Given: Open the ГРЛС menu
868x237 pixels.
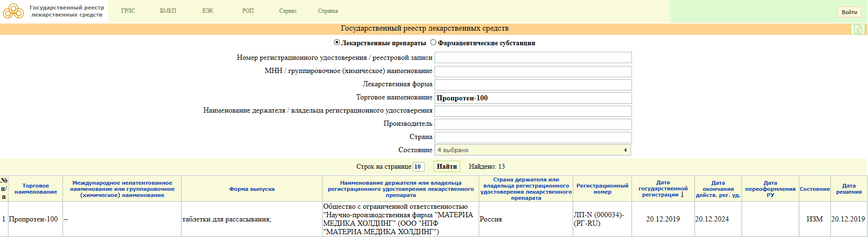Looking at the screenshot, I should coord(128,11).
